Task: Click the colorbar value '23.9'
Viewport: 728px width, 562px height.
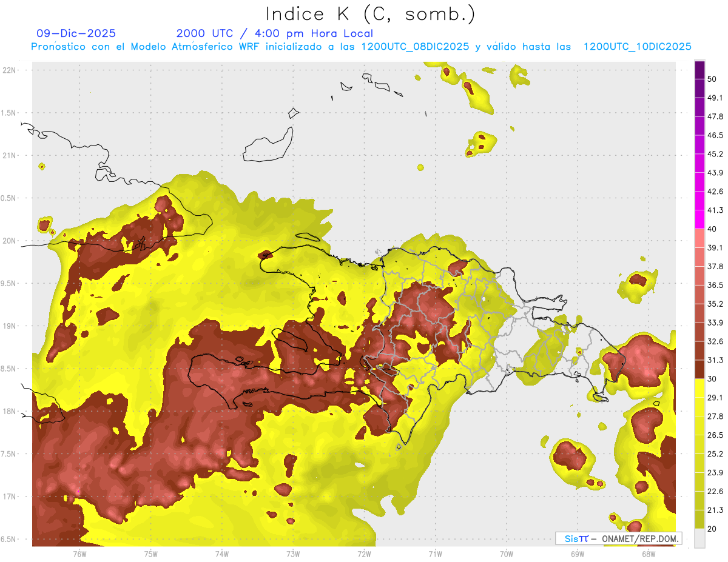Action: [x=715, y=473]
